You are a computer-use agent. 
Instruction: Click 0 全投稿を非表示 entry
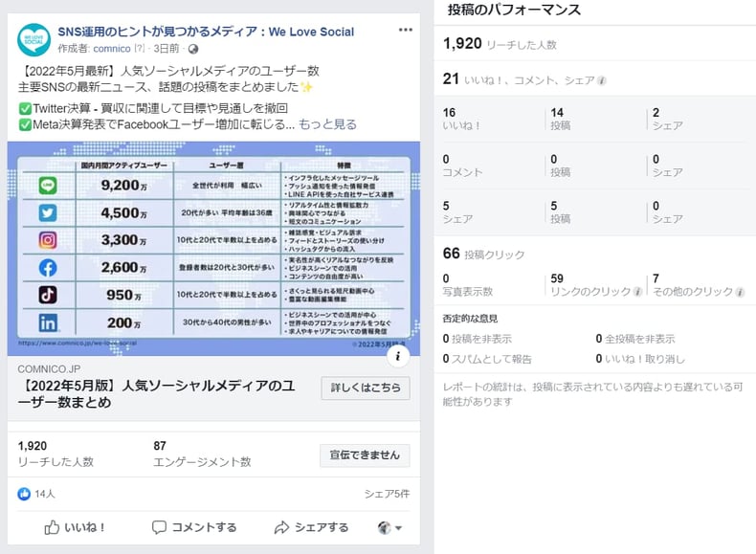point(635,339)
